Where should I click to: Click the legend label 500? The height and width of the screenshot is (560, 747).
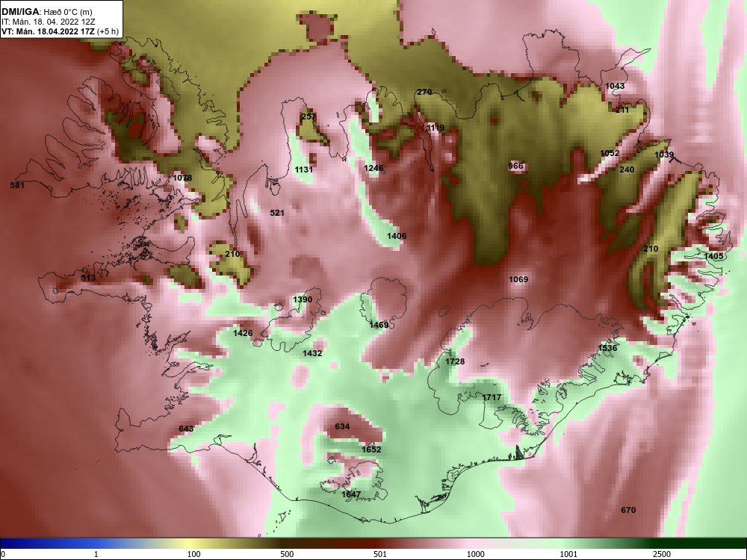pos(287,554)
